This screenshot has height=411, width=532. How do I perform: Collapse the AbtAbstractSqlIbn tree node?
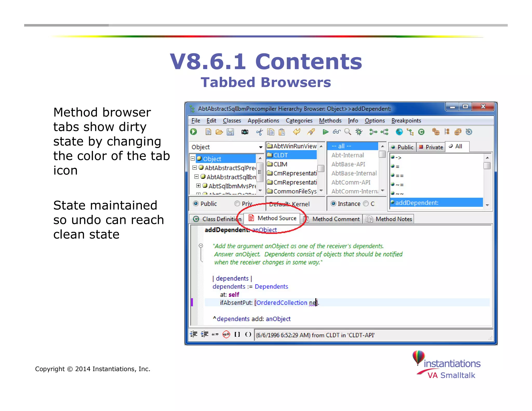[x=197, y=177]
